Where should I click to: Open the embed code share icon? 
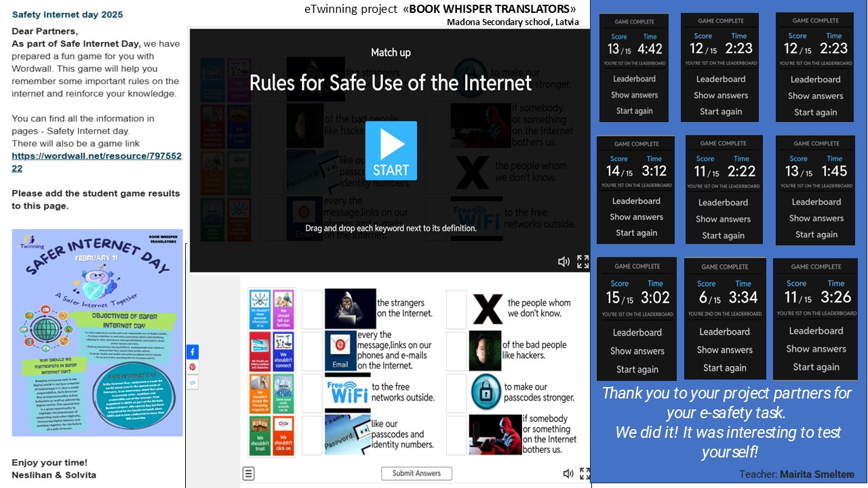pos(193,383)
